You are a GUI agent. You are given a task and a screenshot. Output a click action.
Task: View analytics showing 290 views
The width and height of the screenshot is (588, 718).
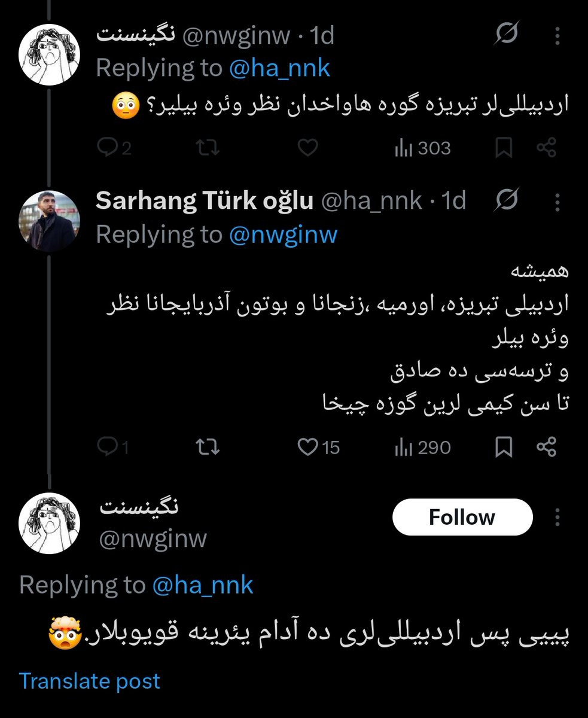(x=422, y=447)
